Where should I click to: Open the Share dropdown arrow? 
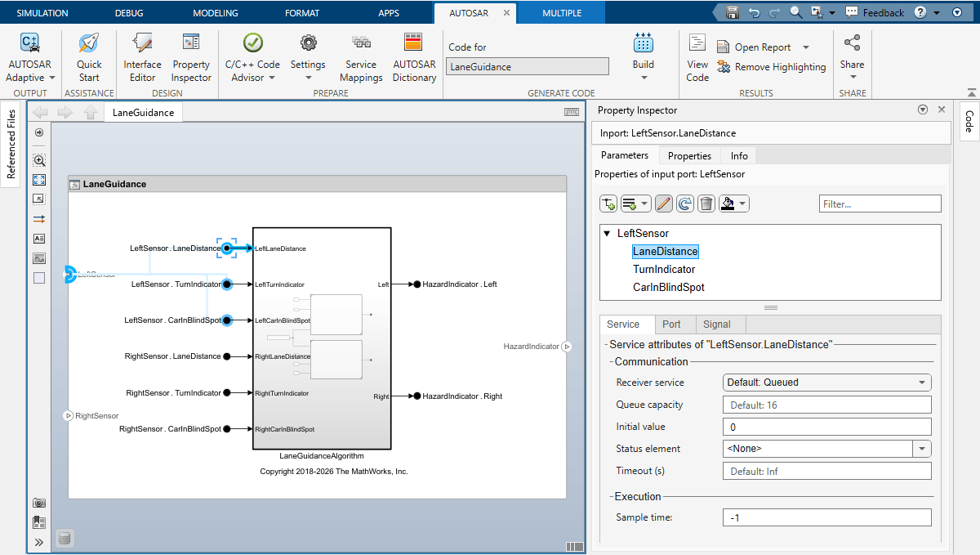[852, 78]
